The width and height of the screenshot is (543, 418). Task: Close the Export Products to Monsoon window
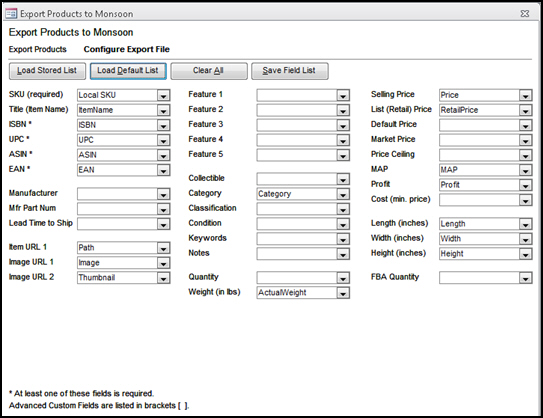pos(525,14)
